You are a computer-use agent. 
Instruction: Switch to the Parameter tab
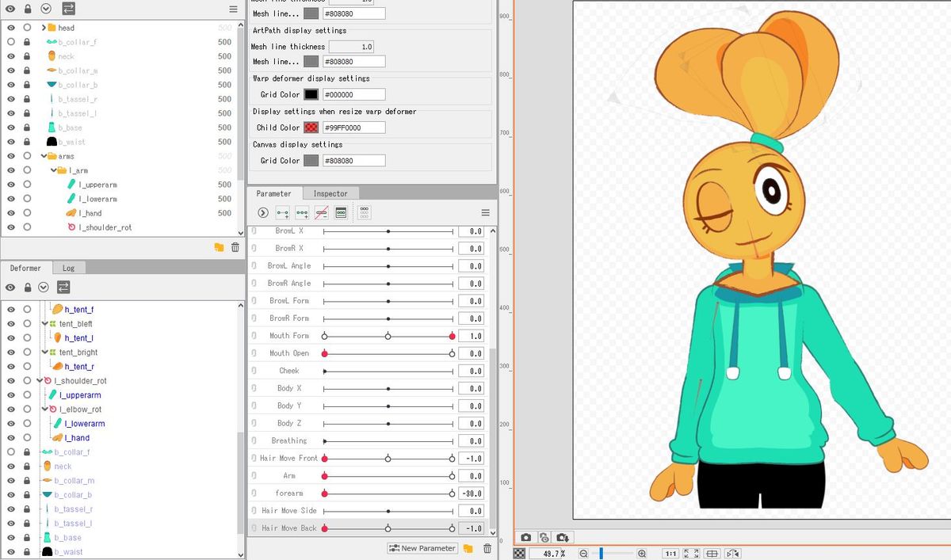[274, 193]
